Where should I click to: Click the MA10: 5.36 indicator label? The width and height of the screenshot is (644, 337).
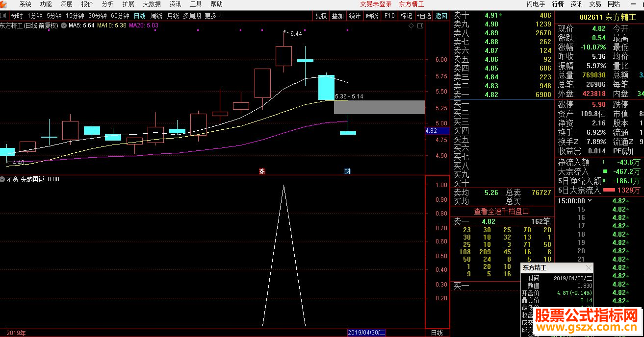click(x=112, y=25)
